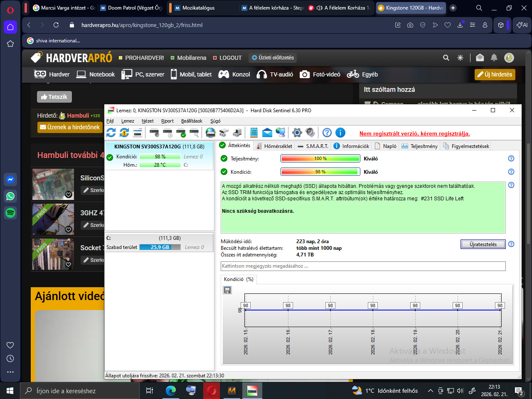Screen dimensions: 532x399
Task: Click the comment field Kattintson megjegyzés megadásához
Action: [363, 266]
